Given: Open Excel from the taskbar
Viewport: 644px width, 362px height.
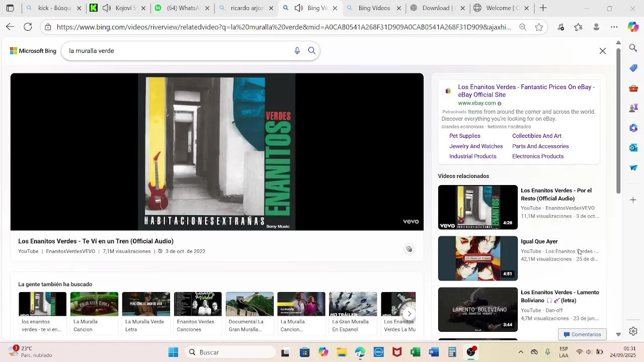Looking at the screenshot, I should [415, 352].
